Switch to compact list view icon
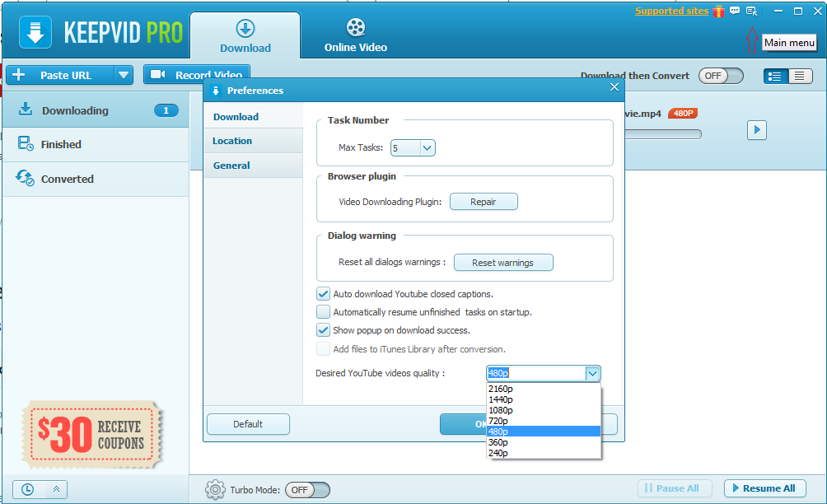 tap(800, 77)
